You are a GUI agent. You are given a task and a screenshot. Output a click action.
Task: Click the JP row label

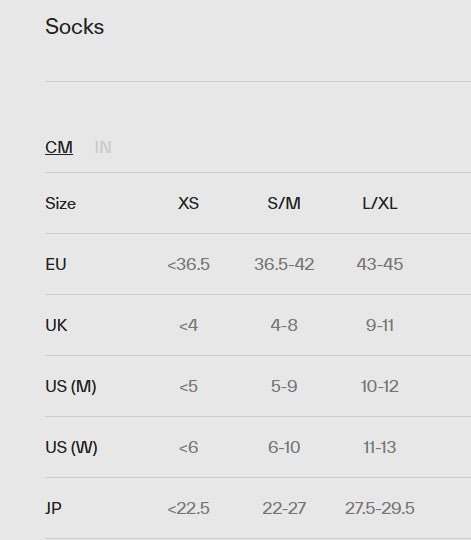[x=53, y=508]
